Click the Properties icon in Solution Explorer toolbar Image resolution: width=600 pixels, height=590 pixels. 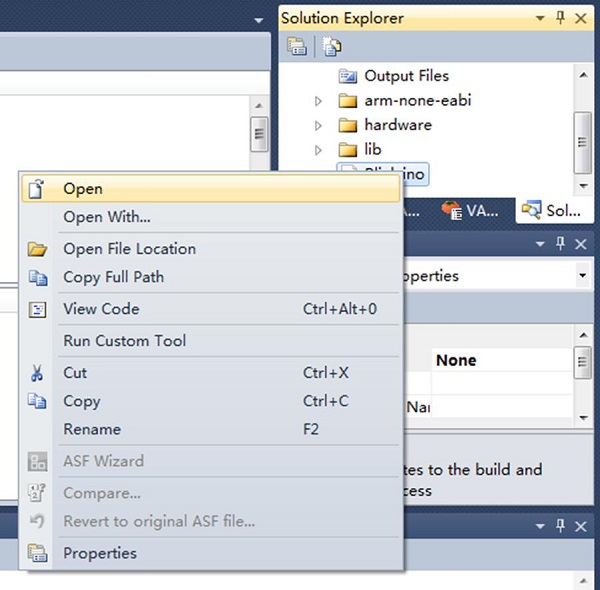(296, 46)
